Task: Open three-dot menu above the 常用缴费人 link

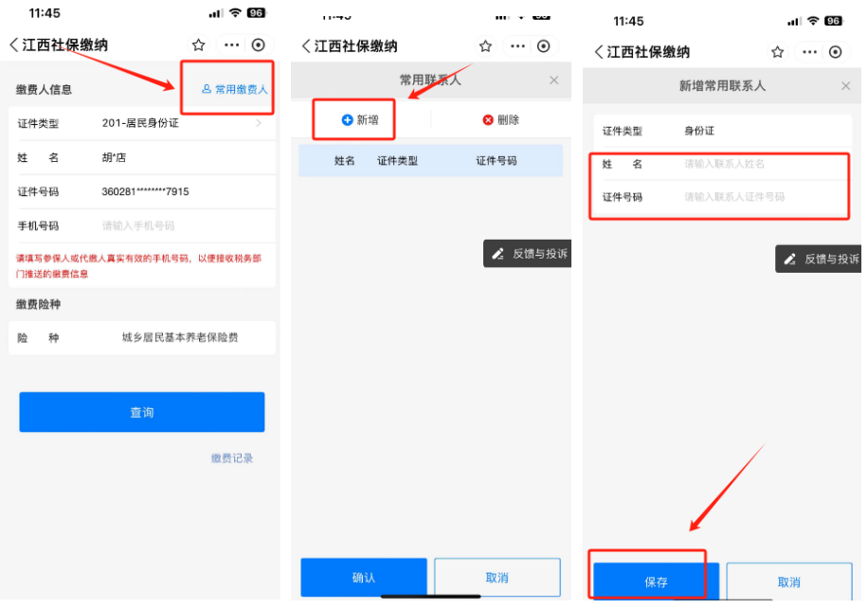Action: pos(231,45)
